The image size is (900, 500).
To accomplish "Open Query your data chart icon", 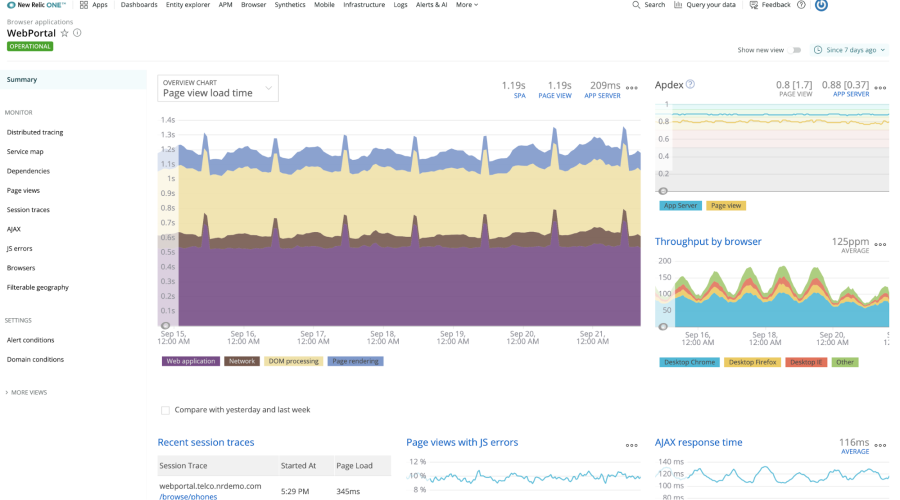I will (x=678, y=5).
